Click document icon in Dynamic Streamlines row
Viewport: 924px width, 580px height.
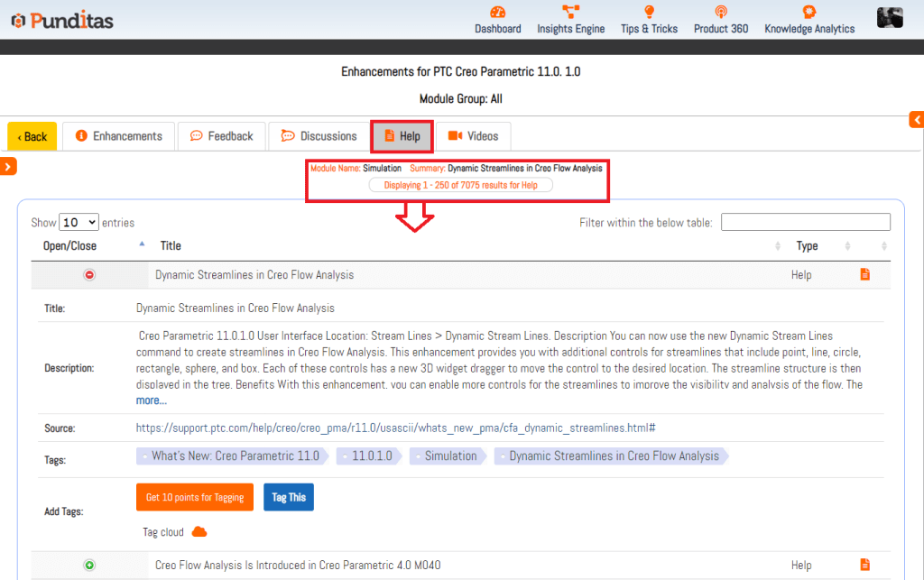pyautogui.click(x=864, y=275)
